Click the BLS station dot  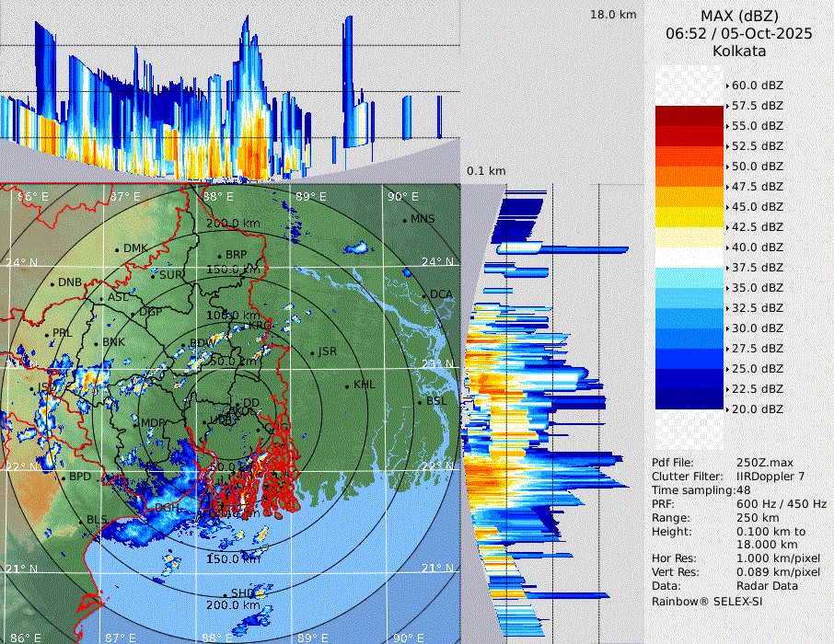[x=80, y=522]
